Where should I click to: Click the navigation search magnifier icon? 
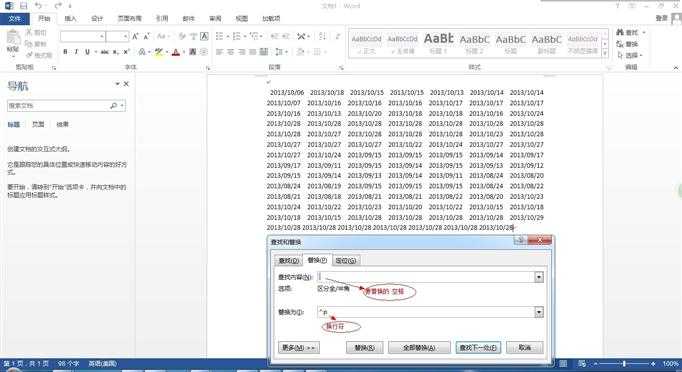[114, 106]
